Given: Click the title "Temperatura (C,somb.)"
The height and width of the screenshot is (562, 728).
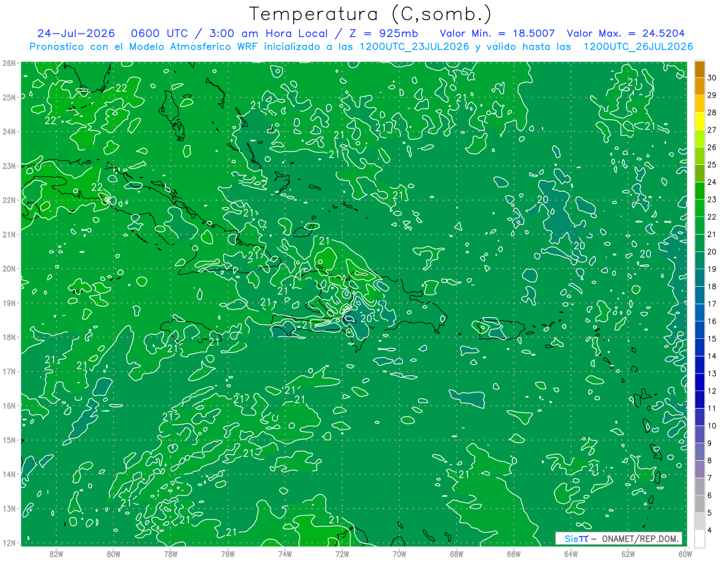Looking at the screenshot, I should pos(371,14).
